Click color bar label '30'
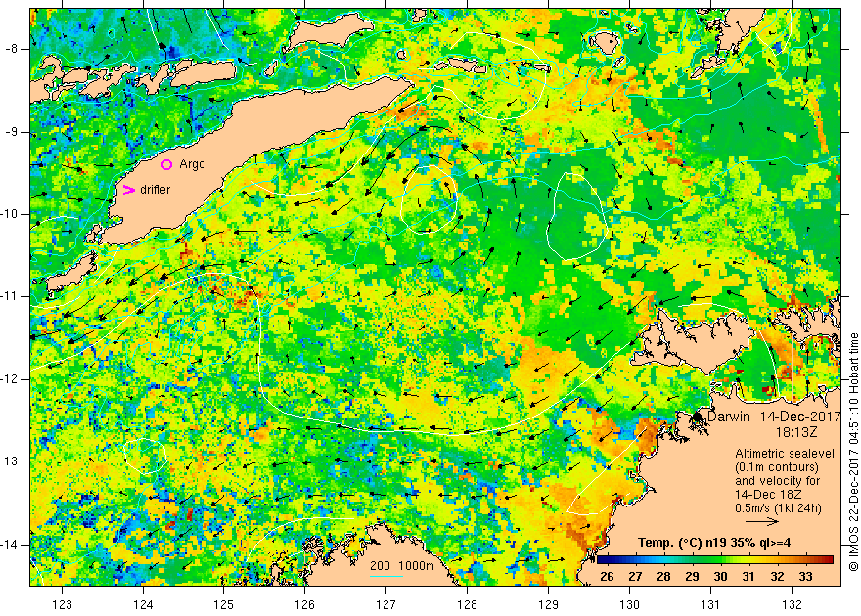The height and width of the screenshot is (616, 861). pyautogui.click(x=720, y=577)
